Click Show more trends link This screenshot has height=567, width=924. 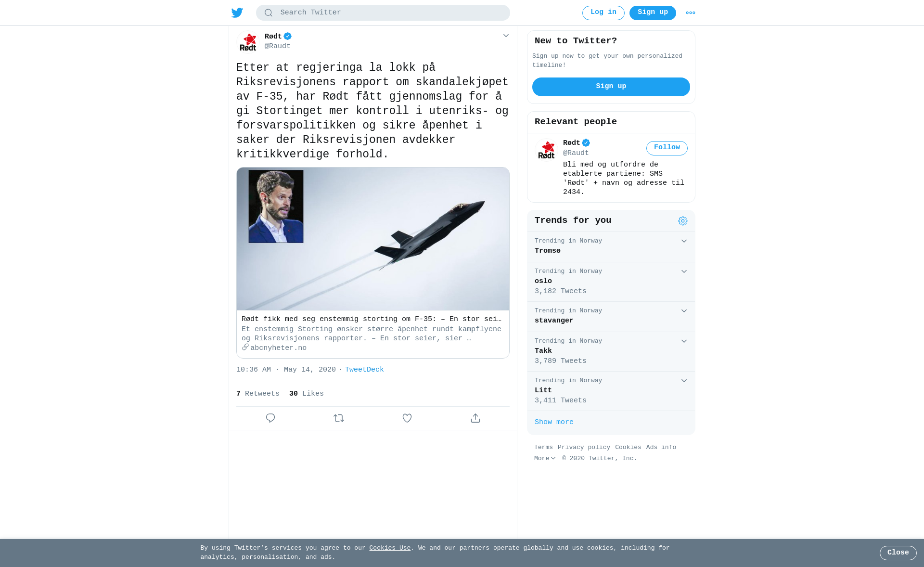click(x=554, y=423)
